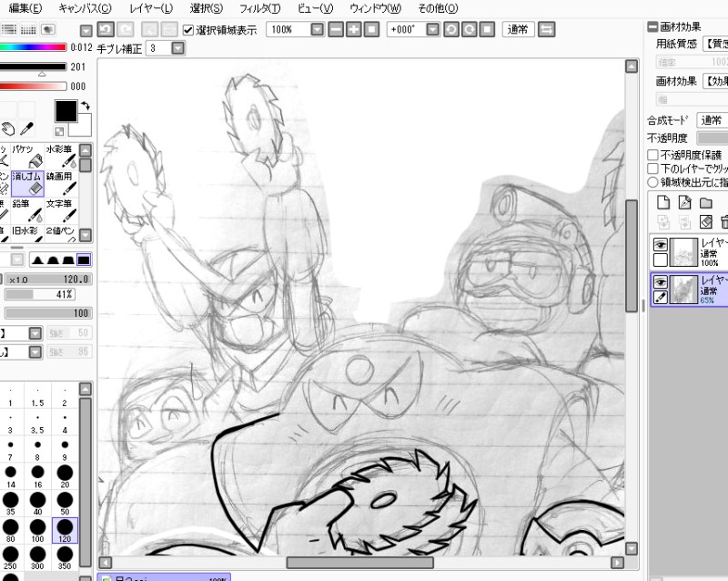Open the キャンバス(C) menu
This screenshot has width=728, height=581.
[85, 8]
